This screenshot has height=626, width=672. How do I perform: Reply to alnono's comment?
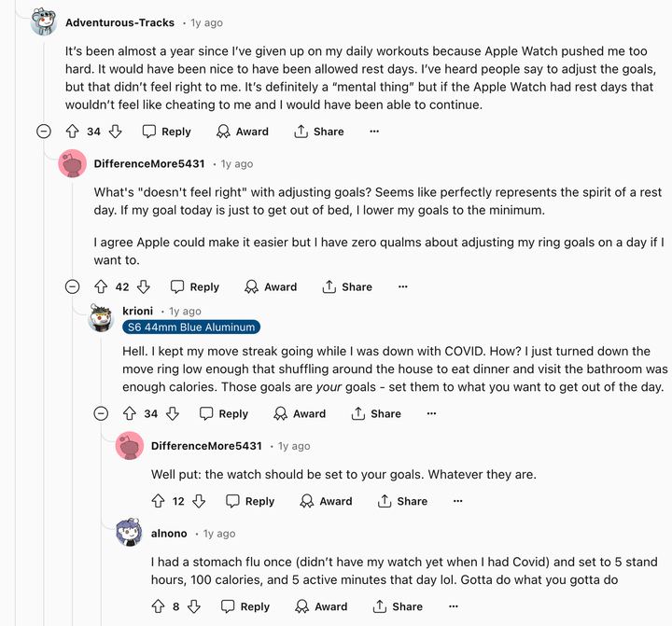click(x=245, y=606)
